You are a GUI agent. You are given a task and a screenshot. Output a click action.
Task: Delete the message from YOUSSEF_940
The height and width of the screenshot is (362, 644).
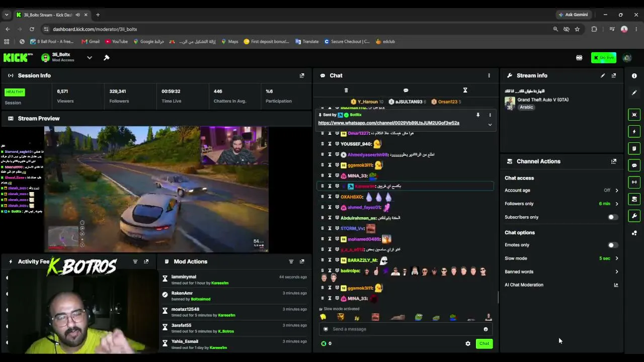(323, 144)
